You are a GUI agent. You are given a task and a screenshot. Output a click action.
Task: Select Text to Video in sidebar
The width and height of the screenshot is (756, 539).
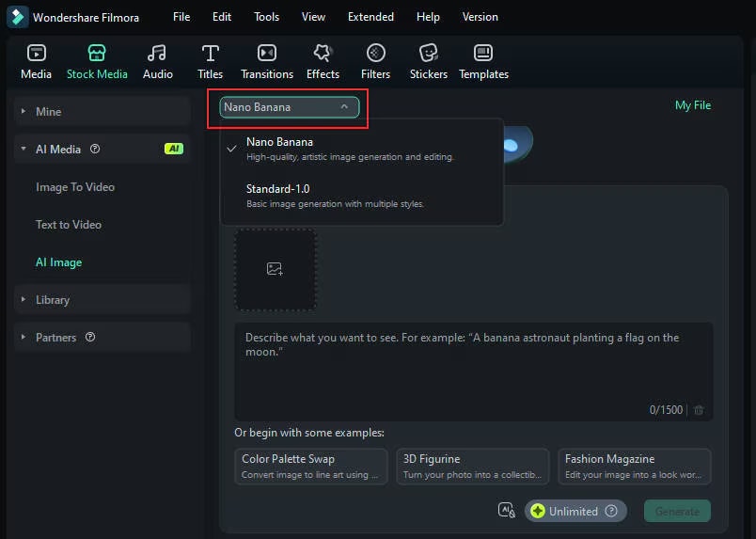point(69,225)
